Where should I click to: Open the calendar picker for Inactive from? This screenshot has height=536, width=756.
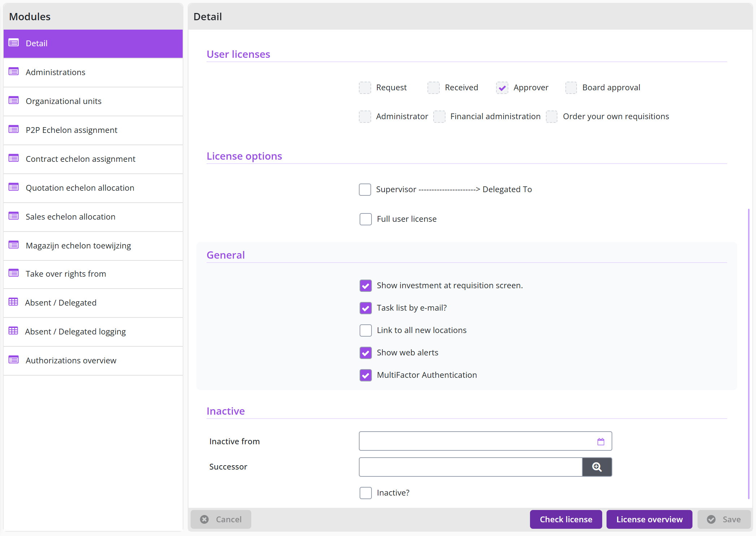pyautogui.click(x=601, y=441)
